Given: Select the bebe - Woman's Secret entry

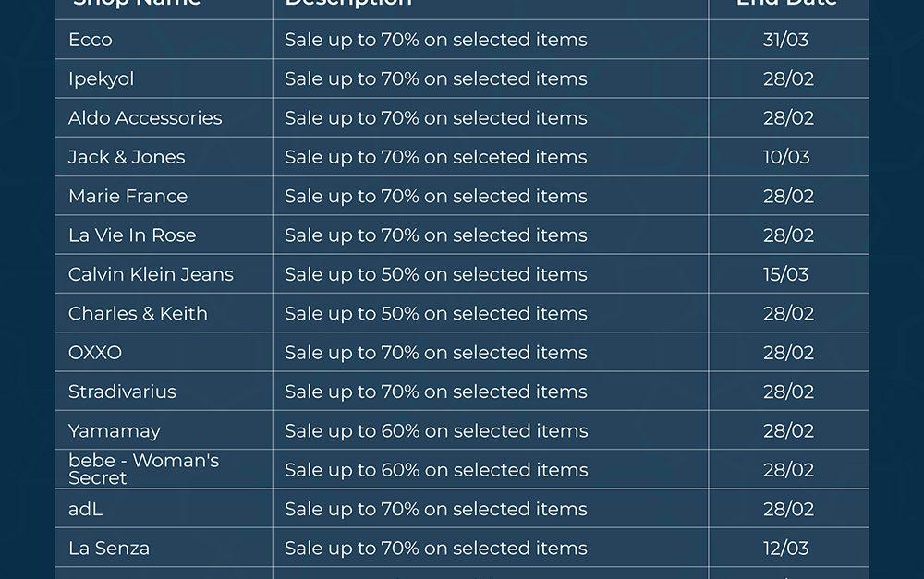Looking at the screenshot, I should tap(143, 469).
